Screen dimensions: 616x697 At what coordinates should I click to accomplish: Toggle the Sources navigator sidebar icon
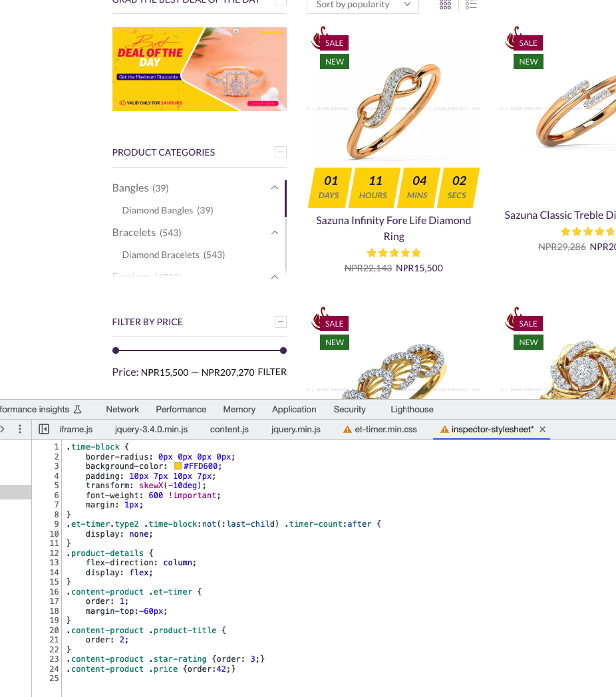pyautogui.click(x=44, y=430)
